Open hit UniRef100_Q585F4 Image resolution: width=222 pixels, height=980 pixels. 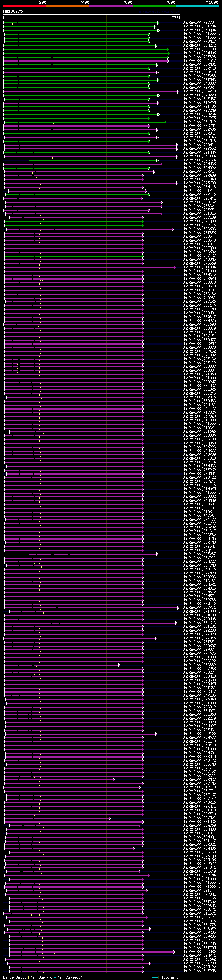point(199,237)
